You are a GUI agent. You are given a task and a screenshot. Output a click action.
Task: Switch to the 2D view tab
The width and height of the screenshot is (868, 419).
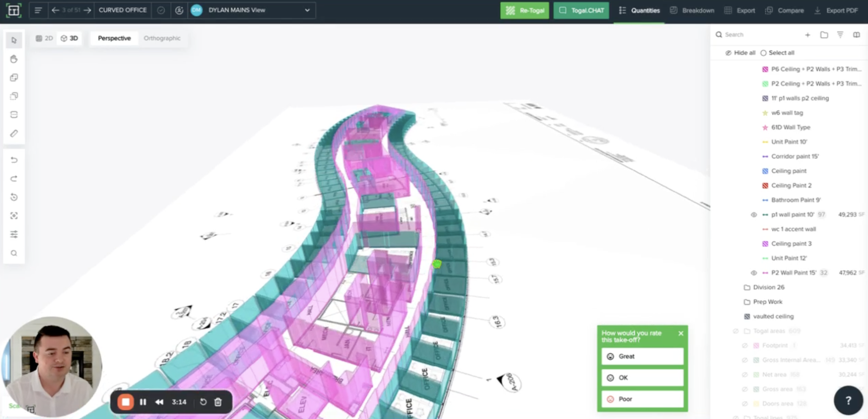(x=44, y=38)
